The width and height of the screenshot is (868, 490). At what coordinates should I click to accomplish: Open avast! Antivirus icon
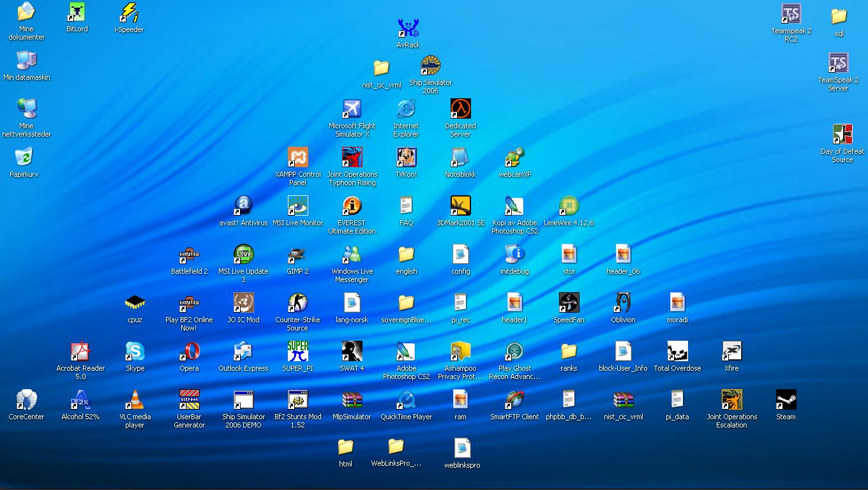tap(243, 206)
